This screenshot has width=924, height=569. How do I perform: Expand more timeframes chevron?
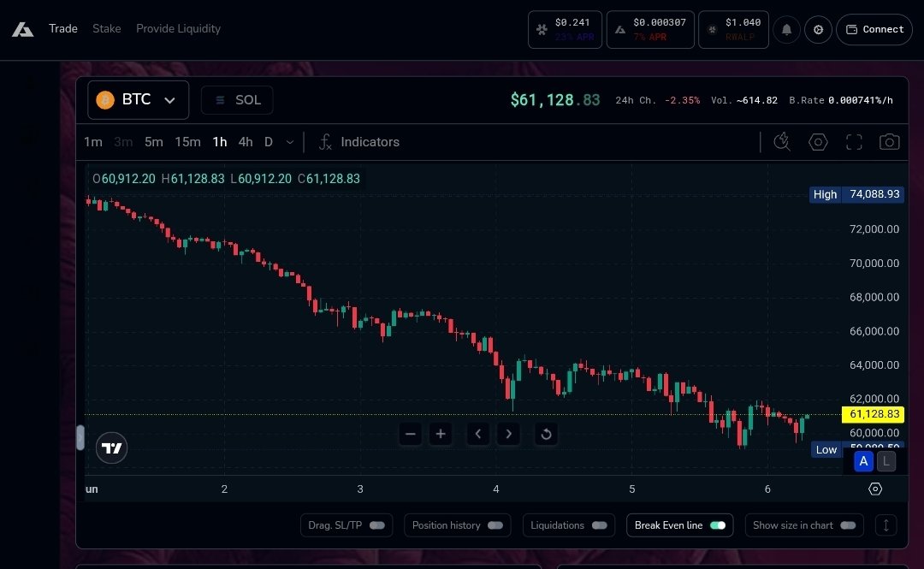click(290, 142)
